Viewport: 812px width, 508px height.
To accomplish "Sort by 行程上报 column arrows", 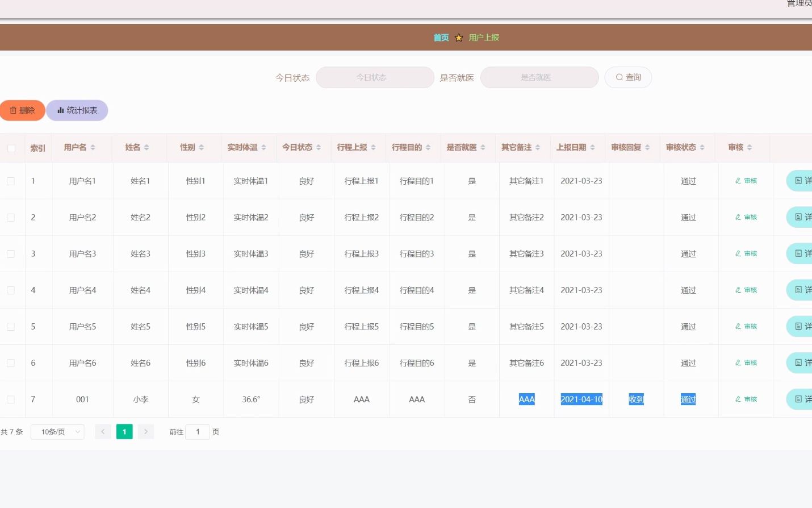I will (x=373, y=148).
